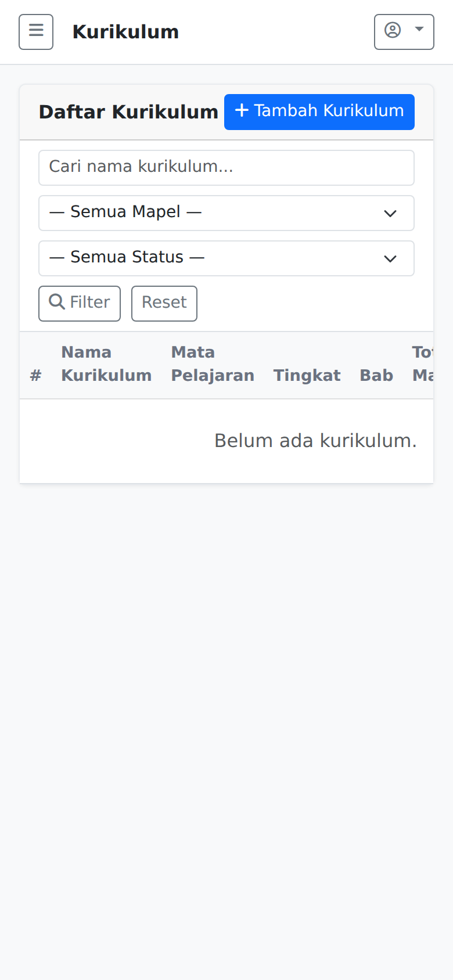This screenshot has height=980, width=453.
Task: Click the Kurikulum page title
Action: tap(125, 31)
